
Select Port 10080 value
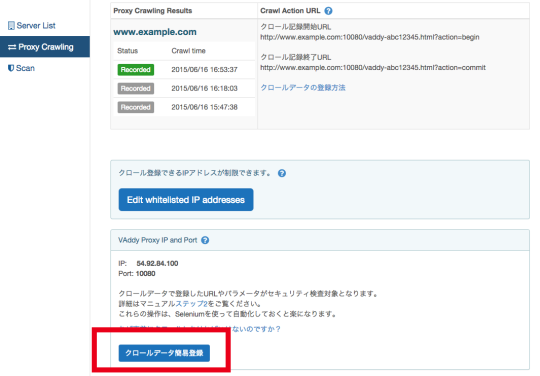146,274
